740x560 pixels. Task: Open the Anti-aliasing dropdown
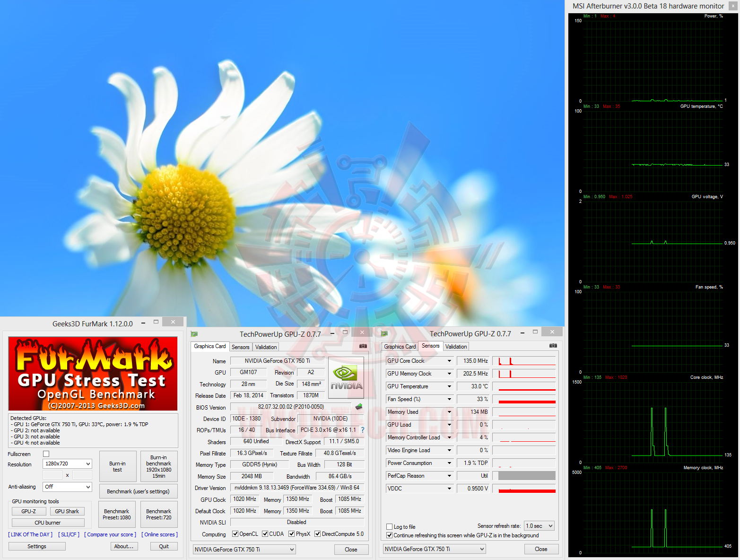tap(67, 487)
